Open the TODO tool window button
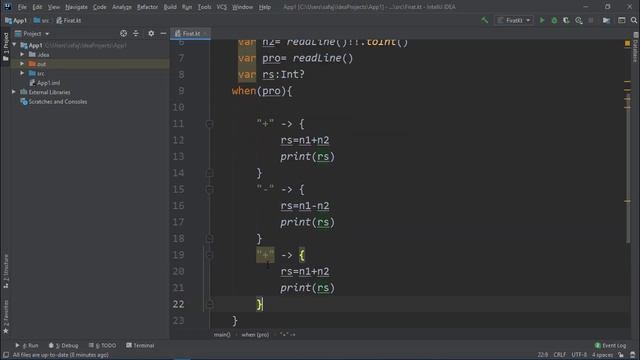This screenshot has height=360, width=640. [x=102, y=345]
